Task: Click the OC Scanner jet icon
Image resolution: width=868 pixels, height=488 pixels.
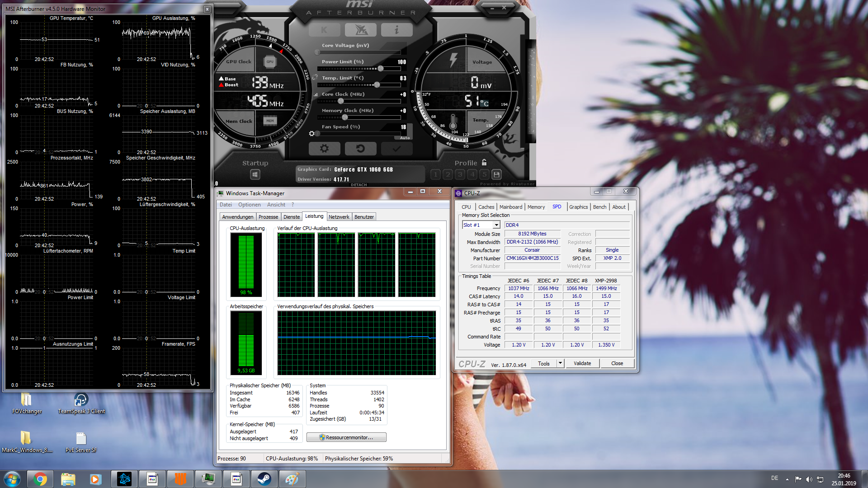Action: [x=360, y=30]
